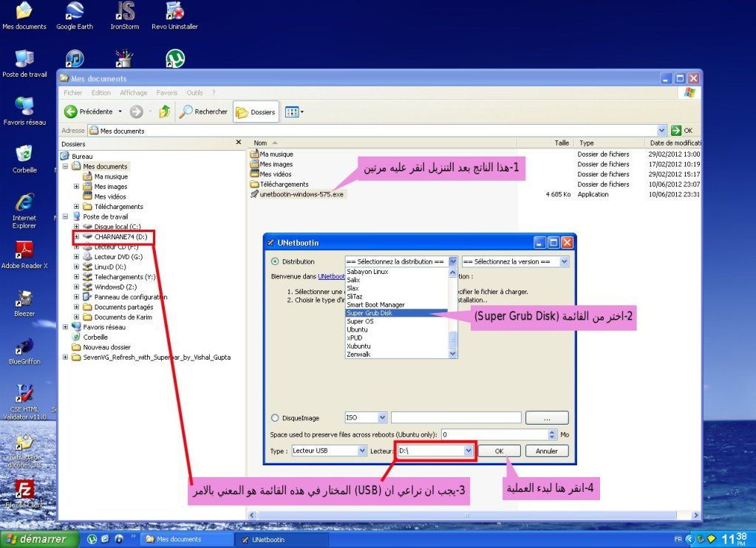The width and height of the screenshot is (756, 548).
Task: Close the Dossiers side pane with X
Action: (x=238, y=143)
